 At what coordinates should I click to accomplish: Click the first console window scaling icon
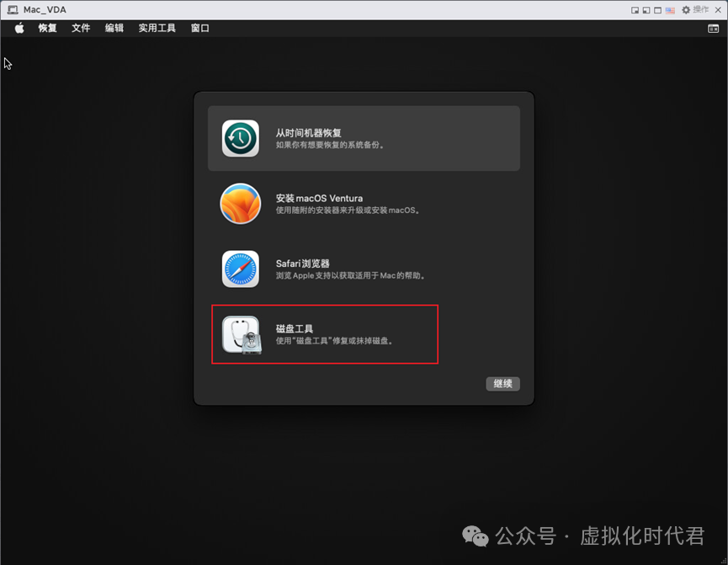coord(635,10)
